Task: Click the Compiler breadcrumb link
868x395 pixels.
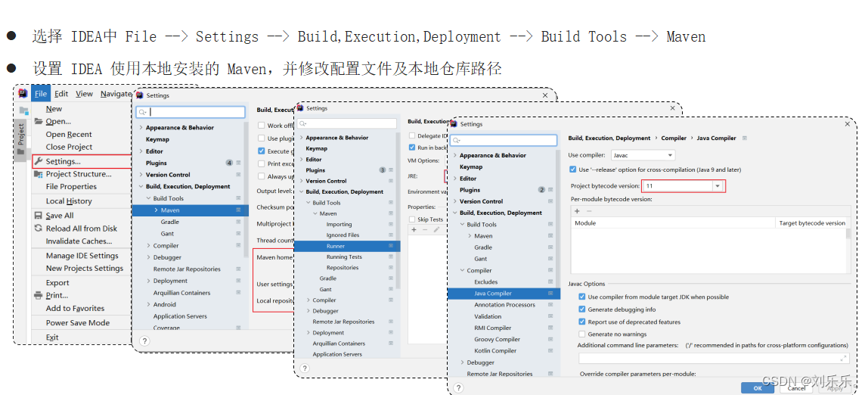Action: tap(674, 138)
